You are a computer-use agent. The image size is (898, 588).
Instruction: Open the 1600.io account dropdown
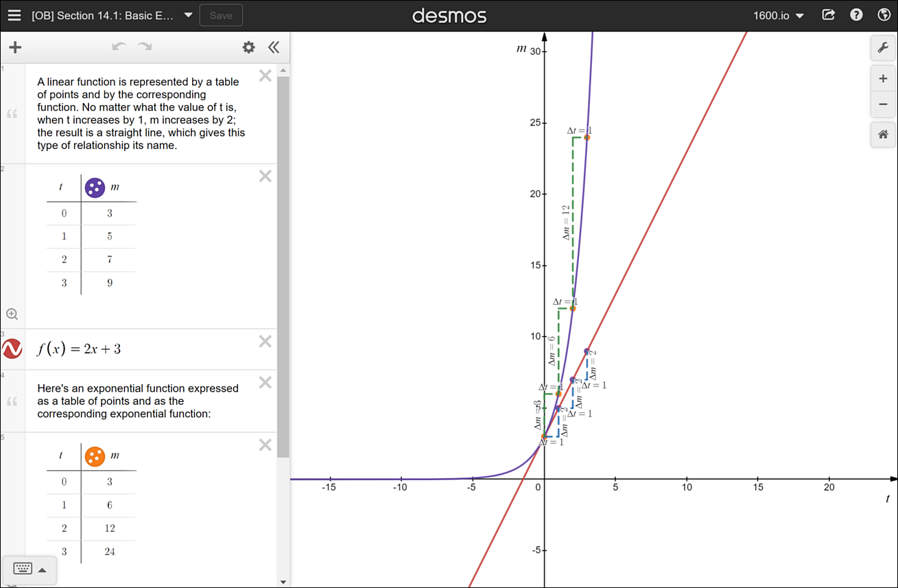point(779,15)
